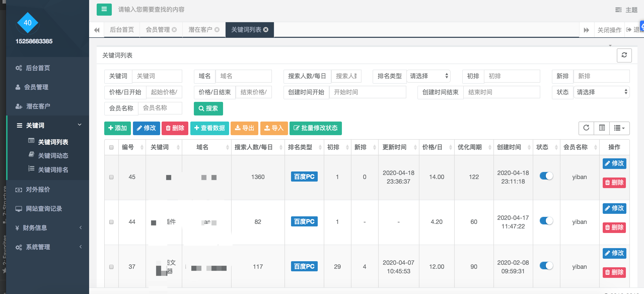Click the table refresh icon button
644x294 pixels.
[x=586, y=128]
